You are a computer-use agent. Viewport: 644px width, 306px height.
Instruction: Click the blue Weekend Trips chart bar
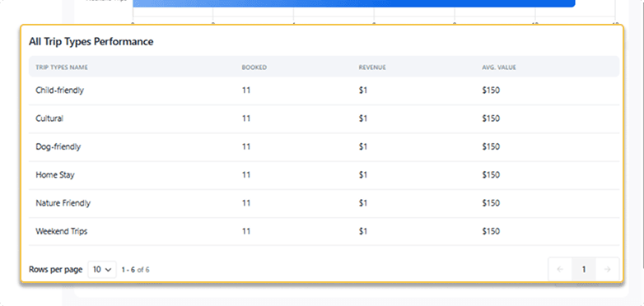click(353, 3)
